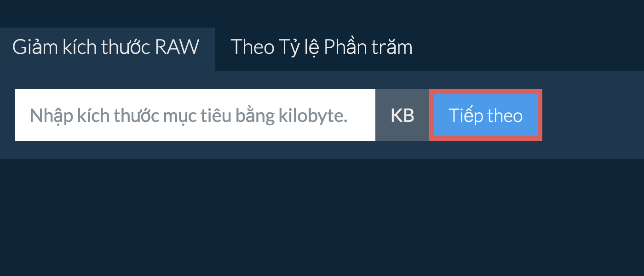Select the KB unit addon beside the input

[402, 115]
